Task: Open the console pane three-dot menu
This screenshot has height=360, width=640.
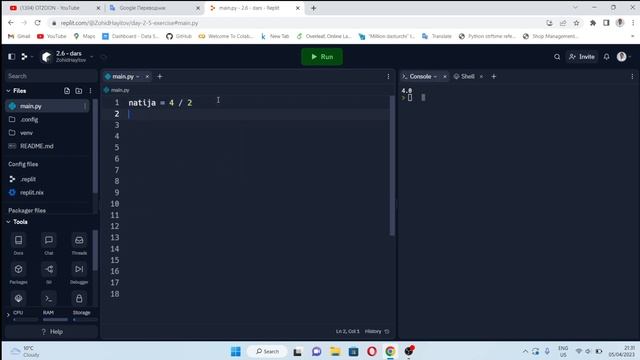Action: point(632,76)
